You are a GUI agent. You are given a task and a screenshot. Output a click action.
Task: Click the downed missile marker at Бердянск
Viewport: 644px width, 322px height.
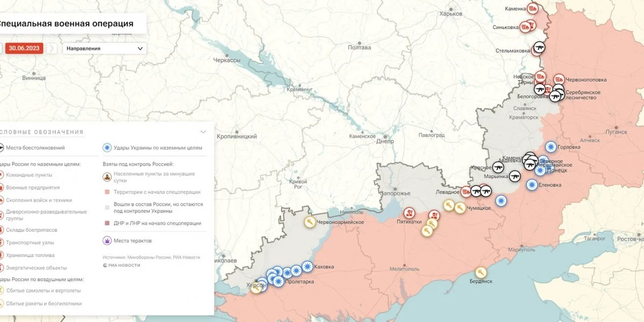coord(480,273)
